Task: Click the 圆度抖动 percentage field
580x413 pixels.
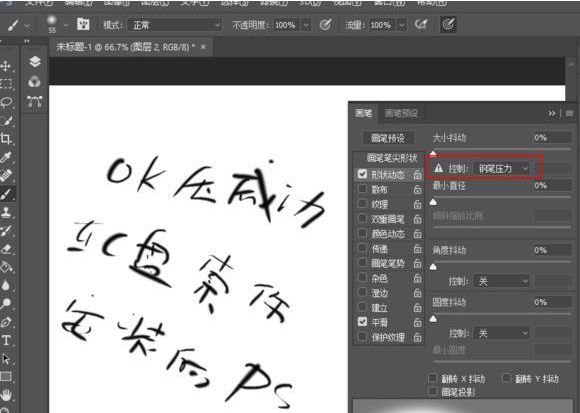Action: tap(552, 302)
